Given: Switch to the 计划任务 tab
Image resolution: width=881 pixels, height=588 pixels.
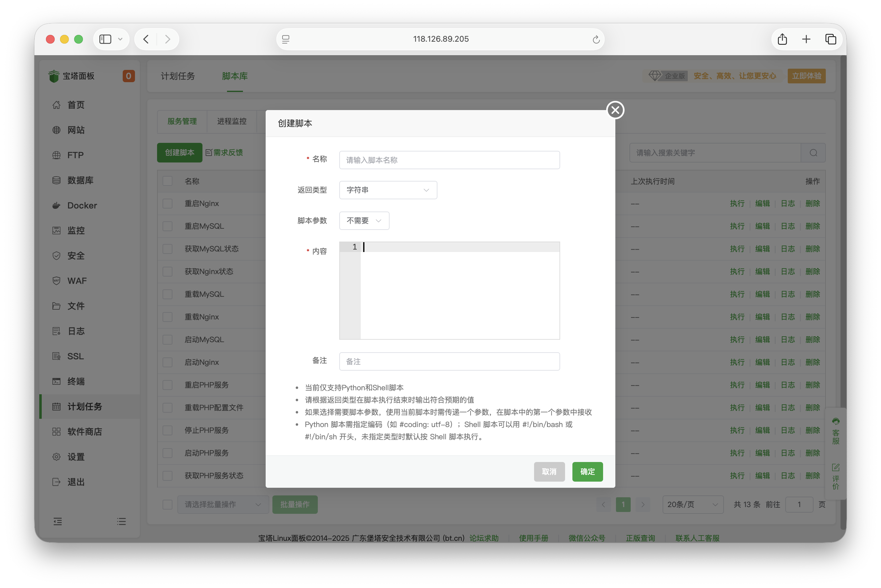Looking at the screenshot, I should pyautogui.click(x=178, y=76).
